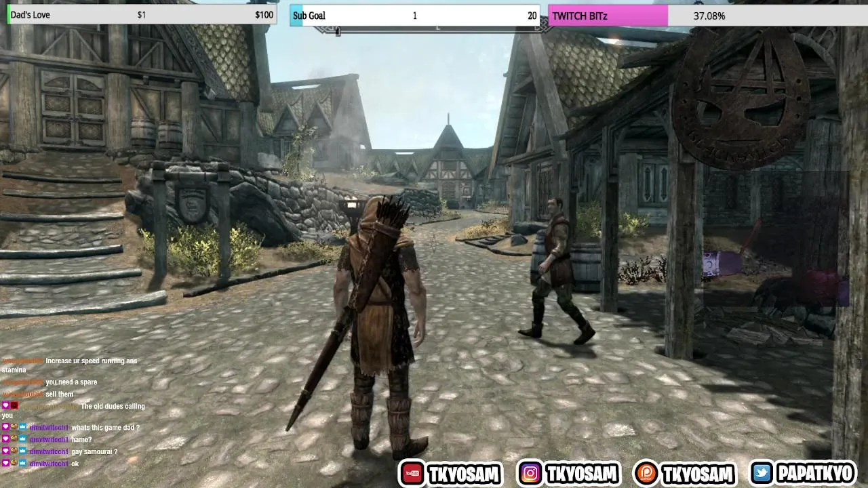Click the Twitter bird icon

pos(763,473)
